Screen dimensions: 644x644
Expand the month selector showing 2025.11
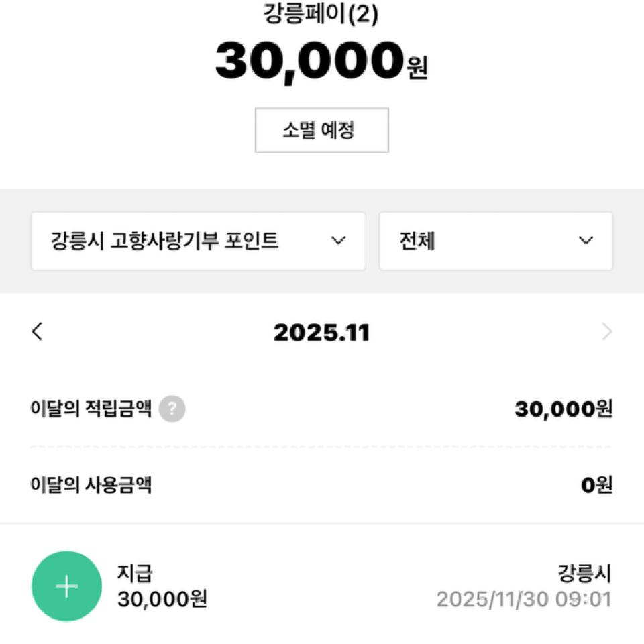[322, 331]
